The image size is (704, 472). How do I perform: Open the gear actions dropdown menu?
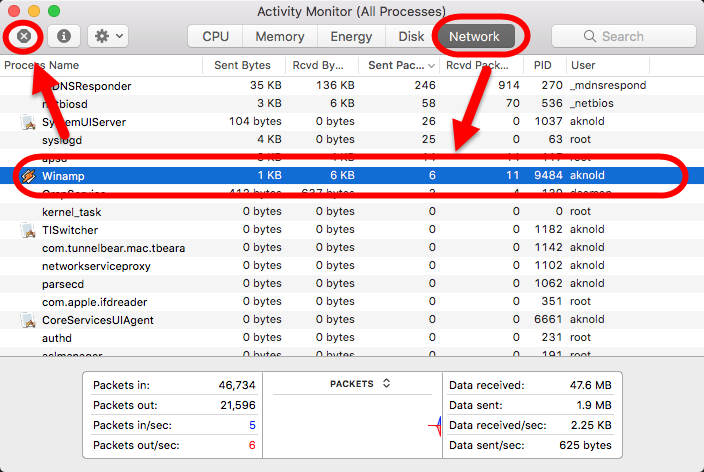[x=107, y=36]
